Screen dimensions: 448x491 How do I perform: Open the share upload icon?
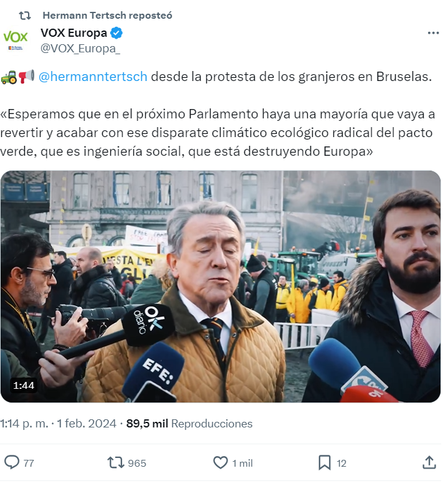[429, 462]
